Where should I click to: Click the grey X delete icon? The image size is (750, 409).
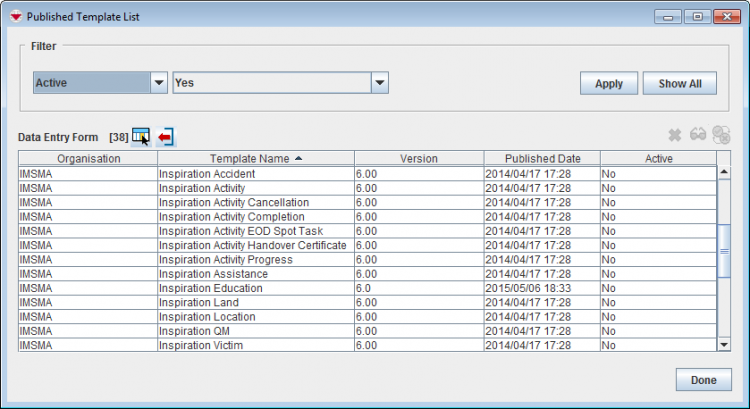(x=674, y=135)
